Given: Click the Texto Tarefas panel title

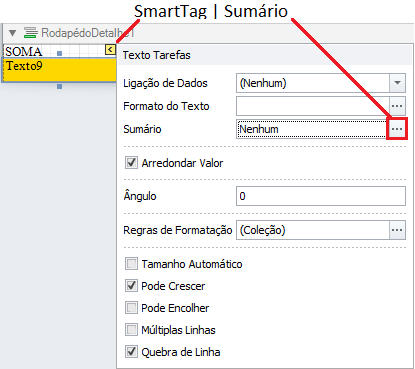Looking at the screenshot, I should click(x=156, y=55).
